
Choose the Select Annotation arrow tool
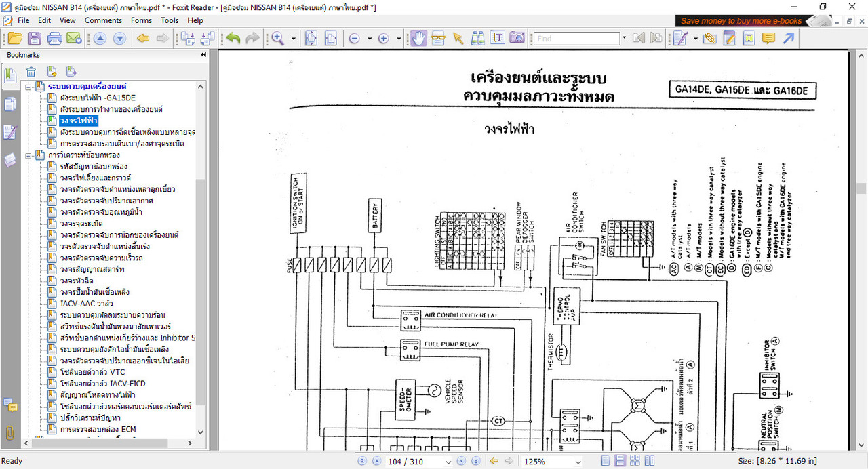tap(458, 39)
